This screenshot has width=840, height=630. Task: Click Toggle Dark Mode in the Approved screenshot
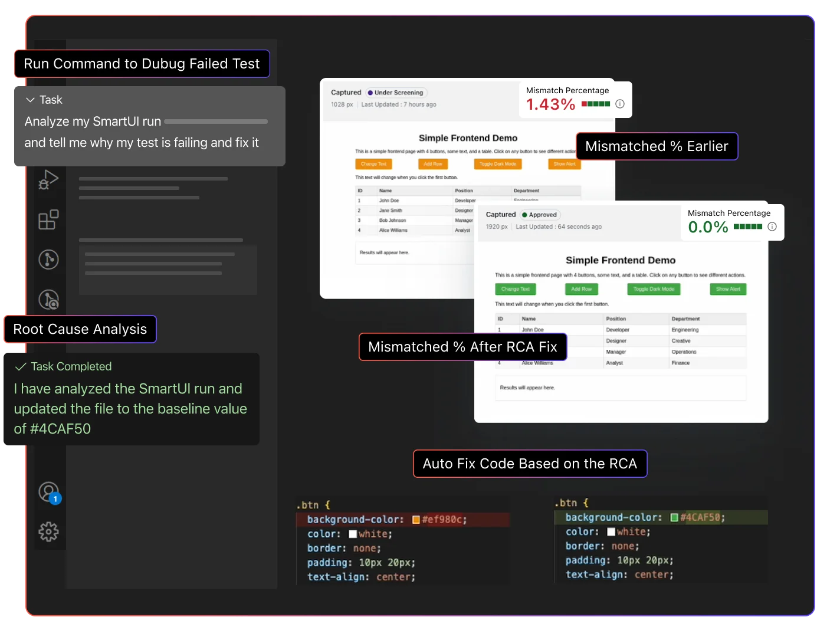[x=654, y=289]
